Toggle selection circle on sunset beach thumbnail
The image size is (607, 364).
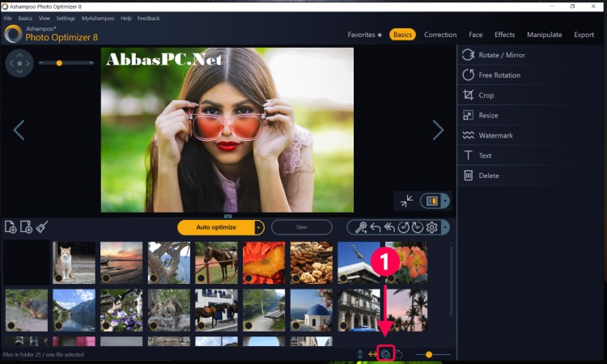click(106, 277)
